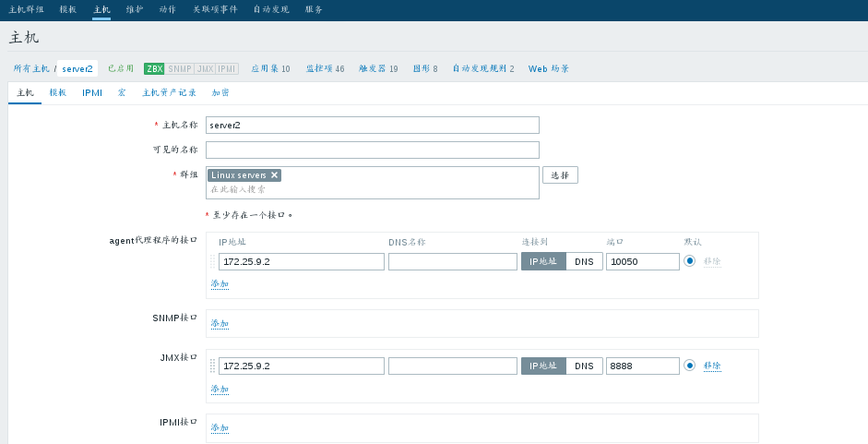Add another JMX interface via 添加
This screenshot has width=868, height=444.
[x=220, y=390]
